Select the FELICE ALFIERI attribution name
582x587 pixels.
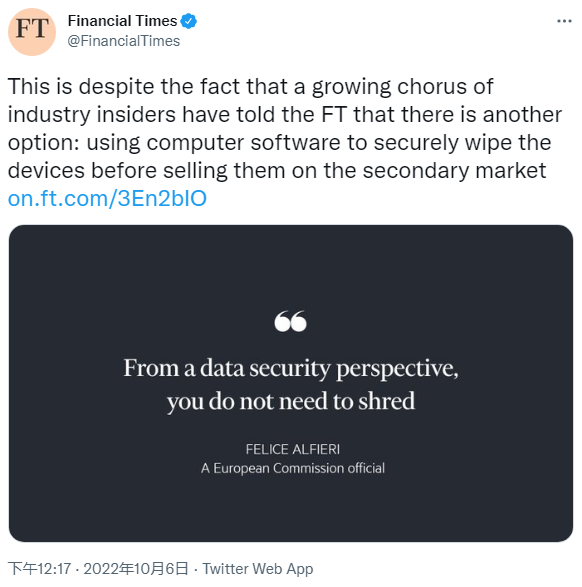click(x=293, y=449)
